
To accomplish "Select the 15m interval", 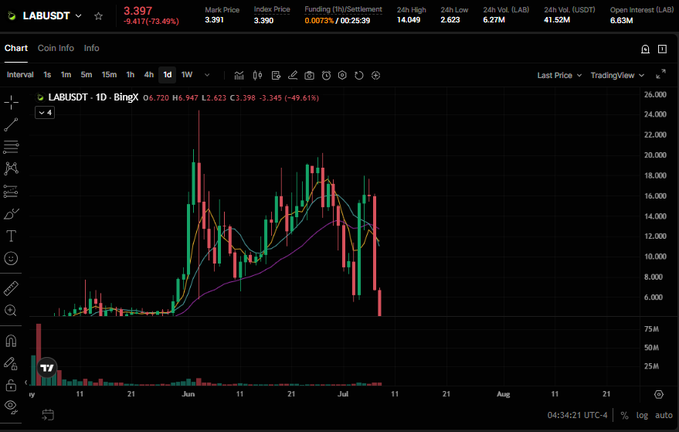I will click(x=109, y=75).
